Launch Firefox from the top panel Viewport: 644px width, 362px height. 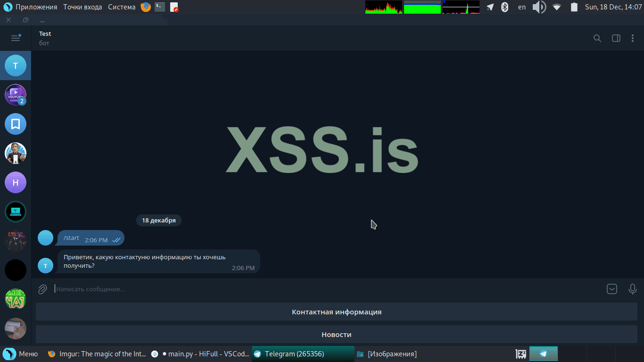146,7
